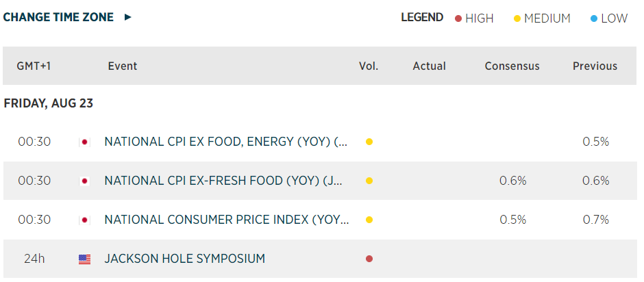The height and width of the screenshot is (282, 644).
Task: Expand National CPI Ex Food, Energy event row
Action: (225, 142)
